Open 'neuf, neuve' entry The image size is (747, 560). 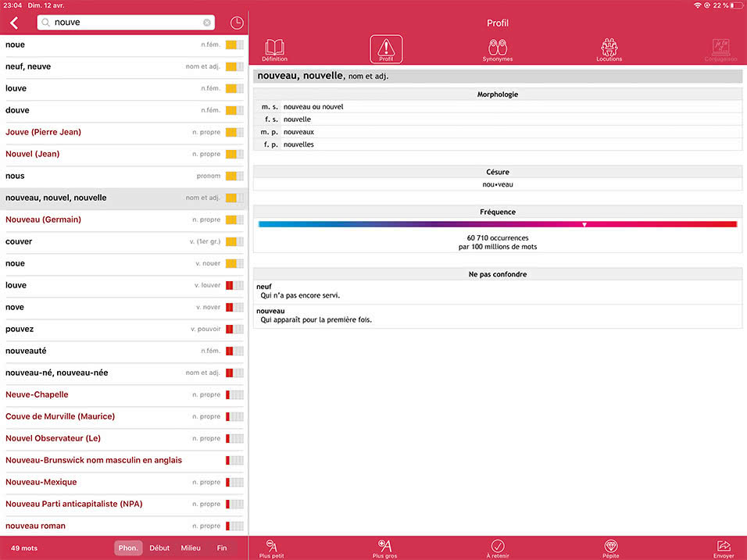124,66
